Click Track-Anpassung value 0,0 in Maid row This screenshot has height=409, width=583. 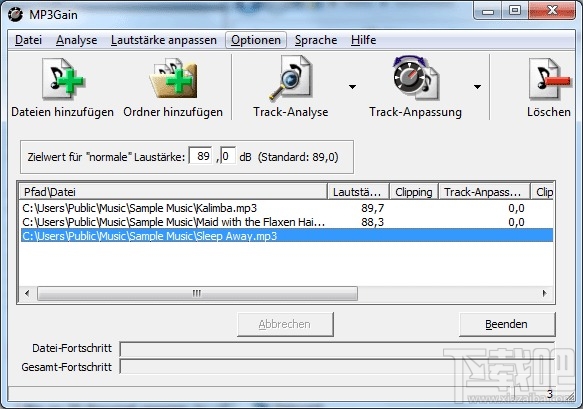pos(516,222)
